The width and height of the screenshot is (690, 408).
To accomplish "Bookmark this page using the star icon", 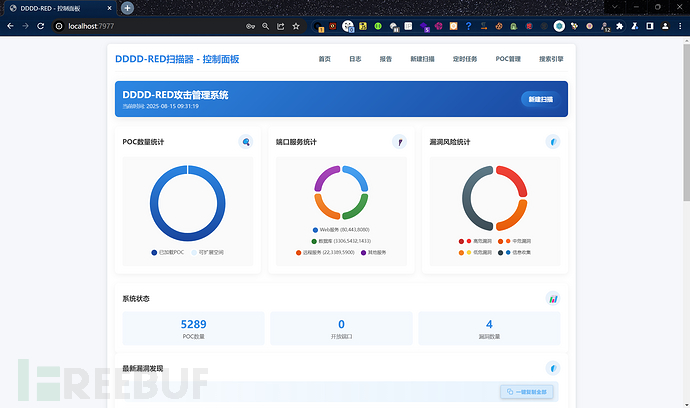I will point(296,26).
